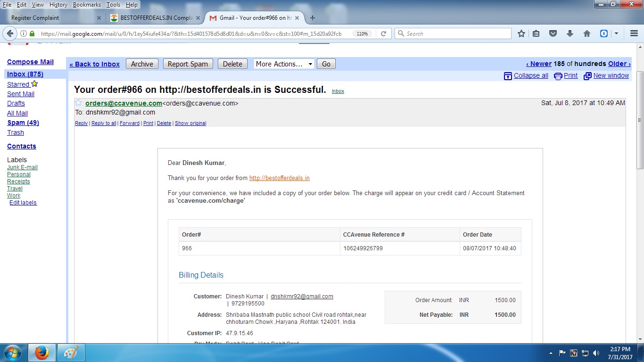Star this email from orders@ccavenue.com
This screenshot has width=644, height=362.
click(79, 103)
